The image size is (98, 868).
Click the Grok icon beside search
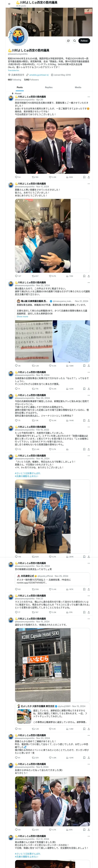point(68,41)
